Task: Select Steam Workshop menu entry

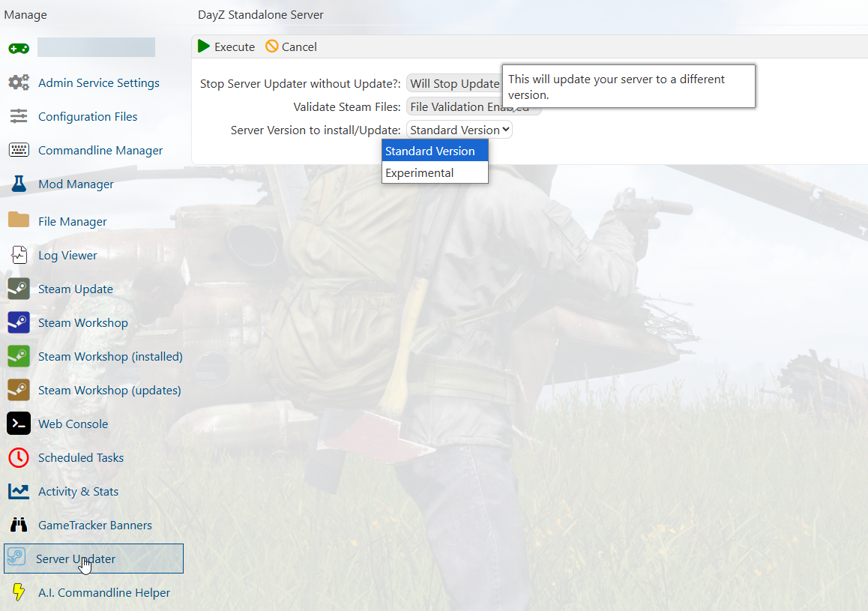Action: [83, 323]
